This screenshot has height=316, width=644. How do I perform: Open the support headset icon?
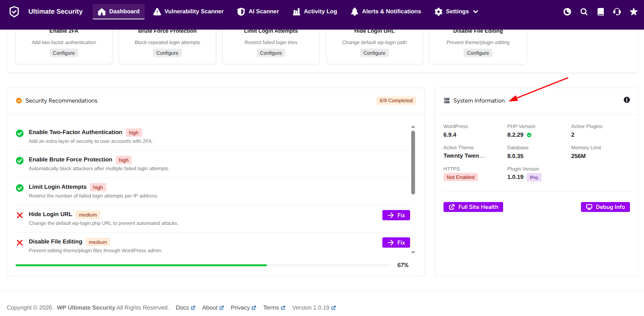[617, 12]
